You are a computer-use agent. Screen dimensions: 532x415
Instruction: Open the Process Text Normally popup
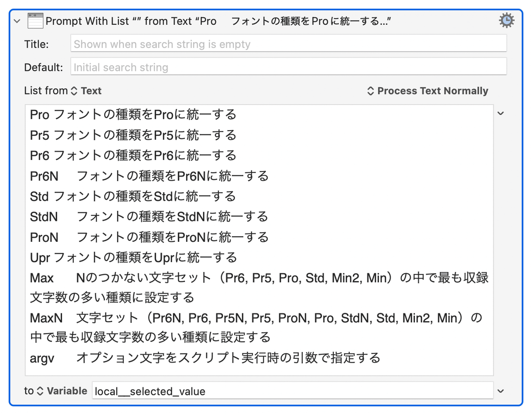point(428,91)
